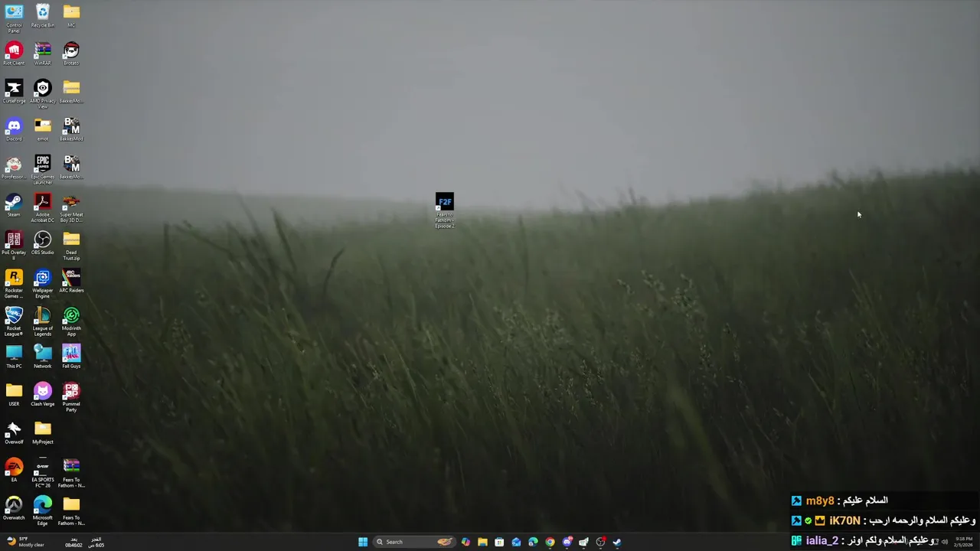Open Rocket League desktop shortcut
Image resolution: width=980 pixels, height=551 pixels.
[x=14, y=321]
